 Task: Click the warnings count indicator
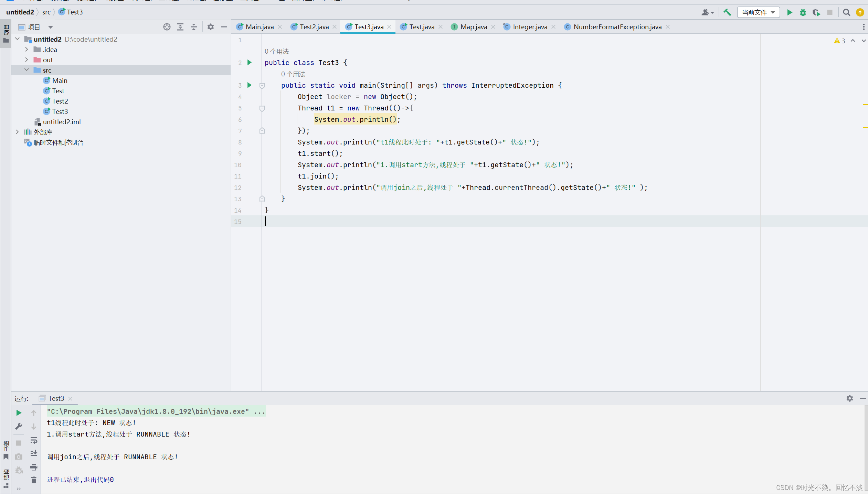pyautogui.click(x=839, y=41)
